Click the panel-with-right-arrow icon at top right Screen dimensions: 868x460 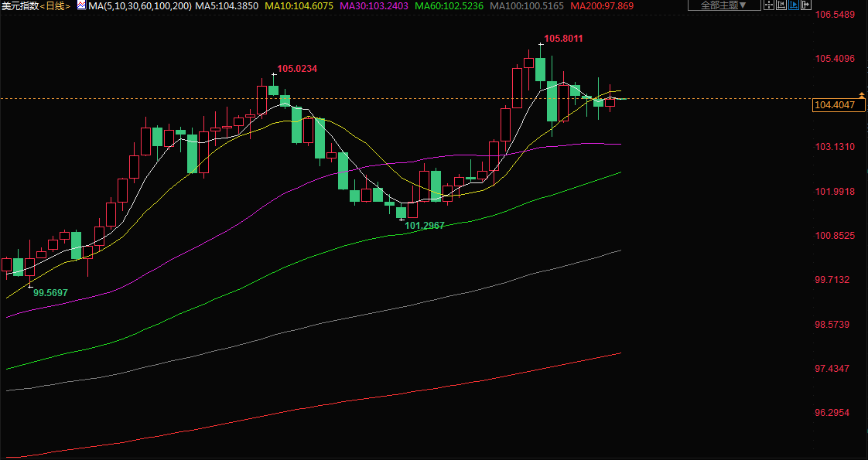[806, 5]
